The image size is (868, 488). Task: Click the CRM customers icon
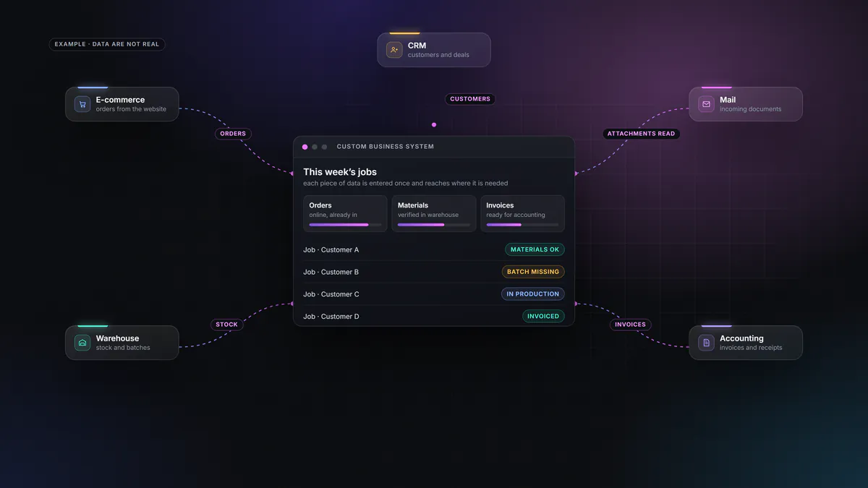pos(394,50)
